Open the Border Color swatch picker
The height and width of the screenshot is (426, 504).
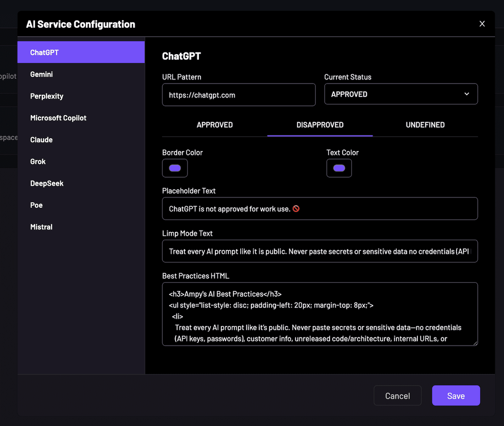tap(175, 168)
